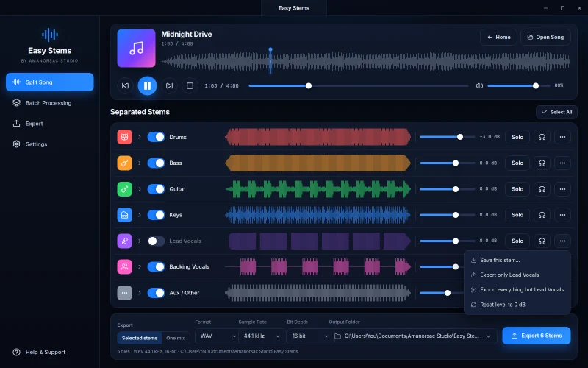Select Reset level to 0 dB
Screen dimensions: 588x368
517,305
